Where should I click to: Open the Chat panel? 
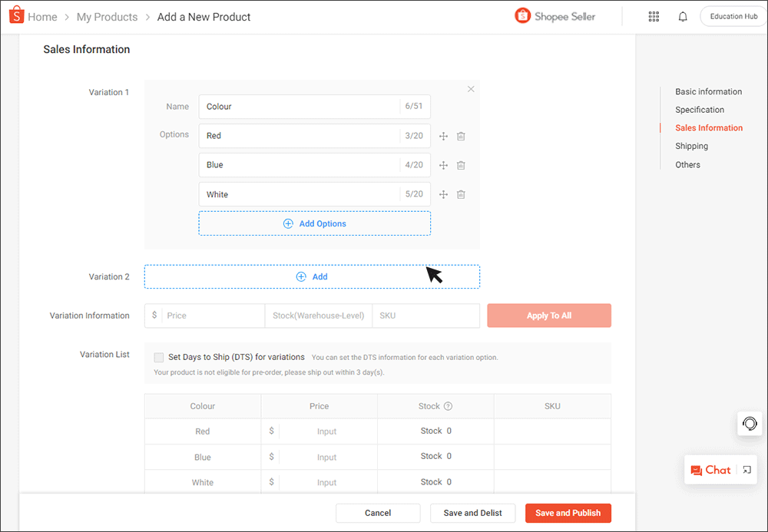click(710, 470)
